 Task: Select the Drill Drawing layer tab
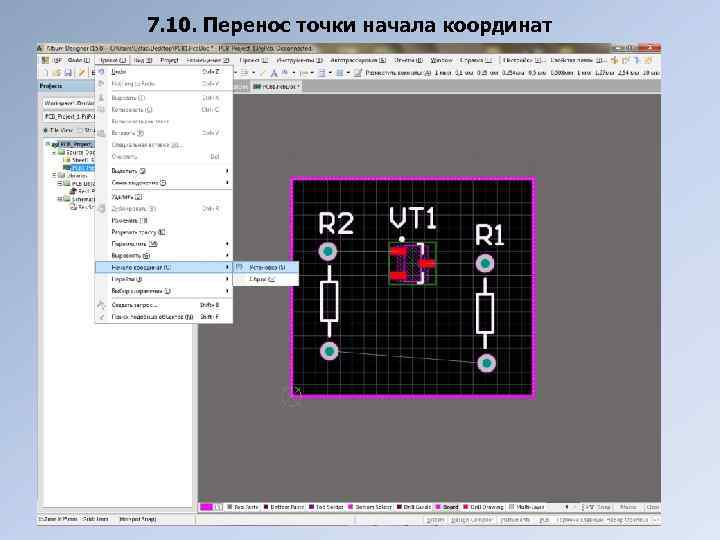[484, 507]
